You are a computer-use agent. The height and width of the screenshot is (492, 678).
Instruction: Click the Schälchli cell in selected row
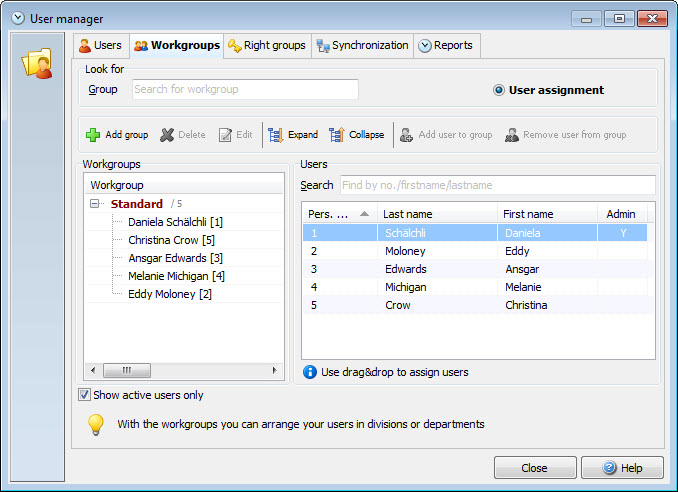[438, 233]
